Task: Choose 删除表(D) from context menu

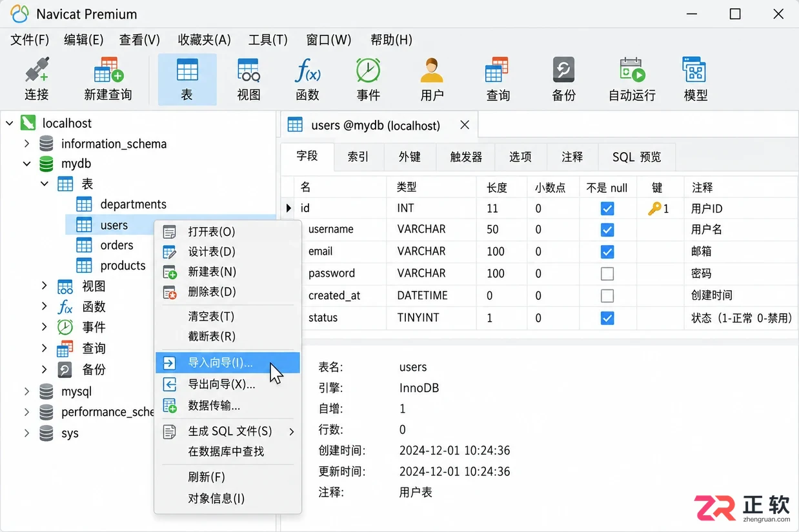Action: [228, 292]
